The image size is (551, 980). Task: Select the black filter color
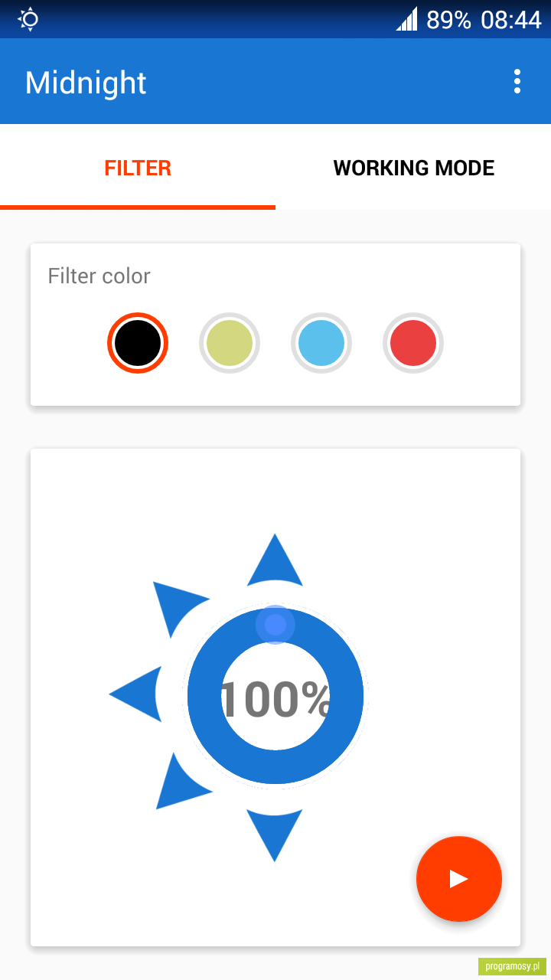tap(138, 343)
